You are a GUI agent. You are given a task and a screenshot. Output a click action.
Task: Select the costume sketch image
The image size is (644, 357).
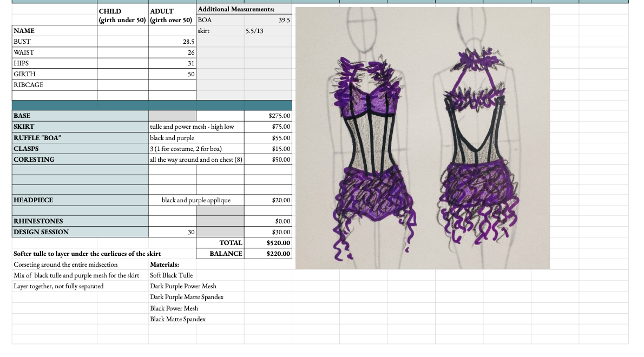point(423,138)
